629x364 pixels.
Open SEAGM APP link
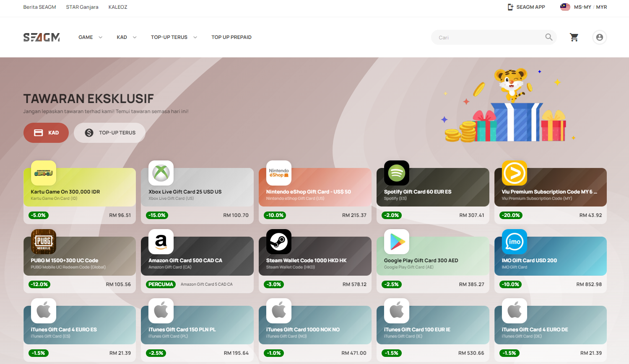tap(526, 7)
